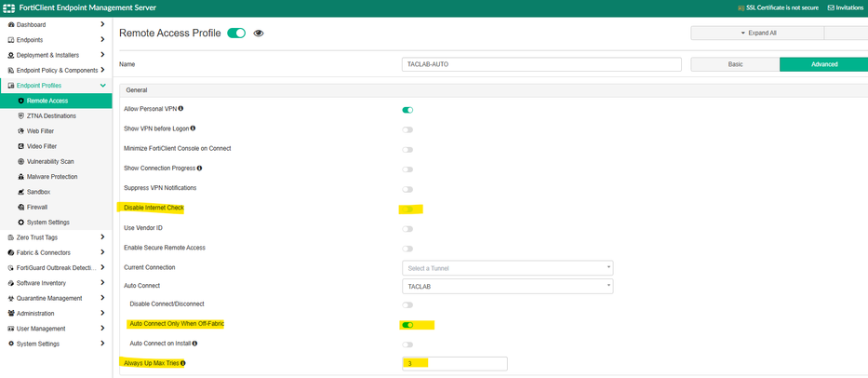Expand the Software Inventory chevron
Screen dimensions: 868x378
point(102,283)
